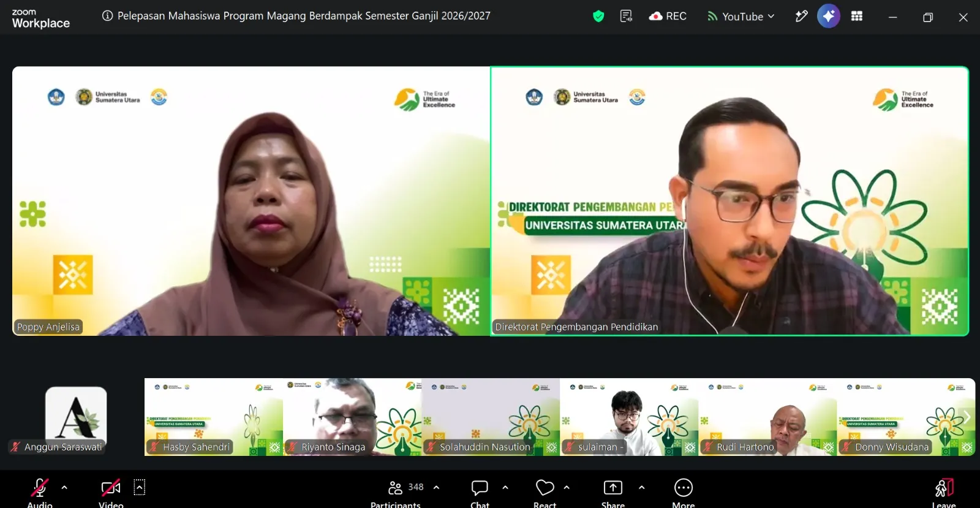This screenshot has height=508, width=980.
Task: Select Poppy Anjelisa's video tile
Action: [x=251, y=201]
